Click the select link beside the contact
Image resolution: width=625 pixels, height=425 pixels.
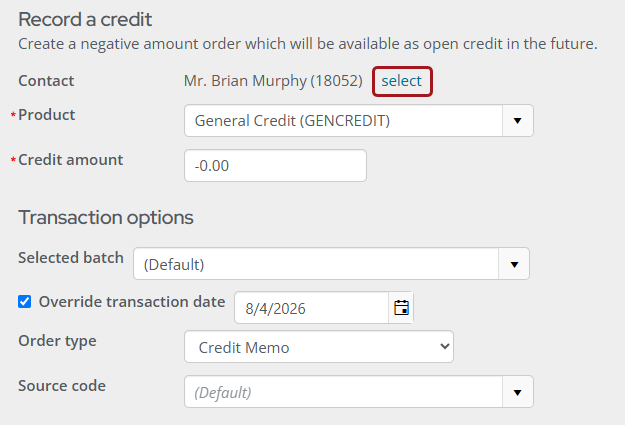pyautogui.click(x=402, y=81)
